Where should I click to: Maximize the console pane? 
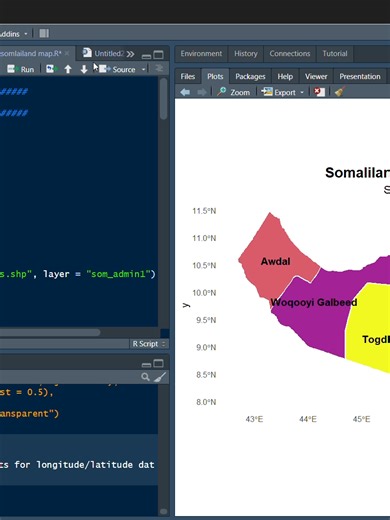pos(159,363)
